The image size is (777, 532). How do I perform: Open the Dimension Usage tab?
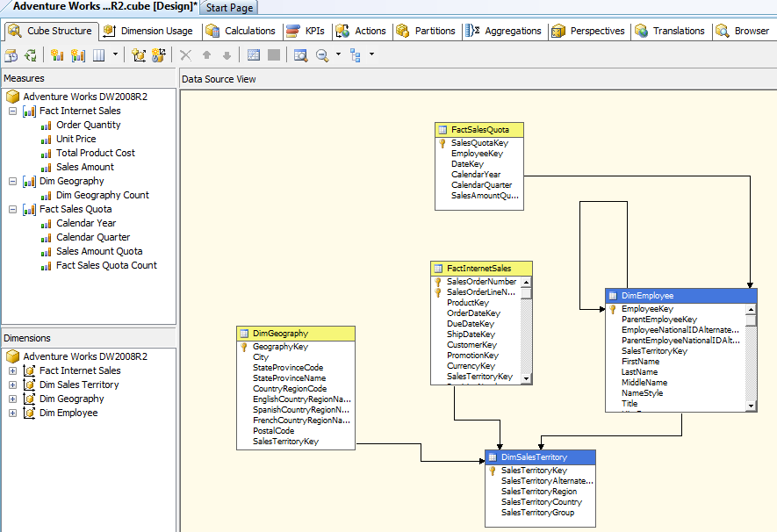[148, 31]
